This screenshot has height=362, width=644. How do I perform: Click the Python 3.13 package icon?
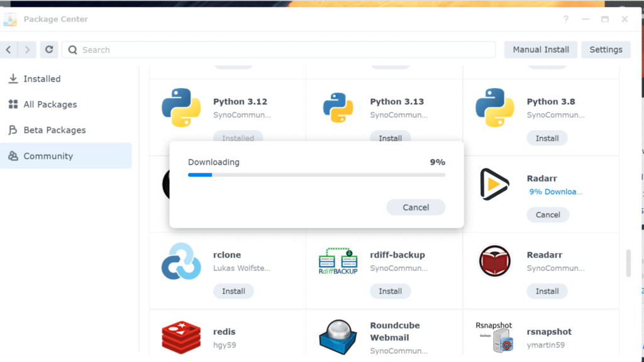pyautogui.click(x=338, y=108)
